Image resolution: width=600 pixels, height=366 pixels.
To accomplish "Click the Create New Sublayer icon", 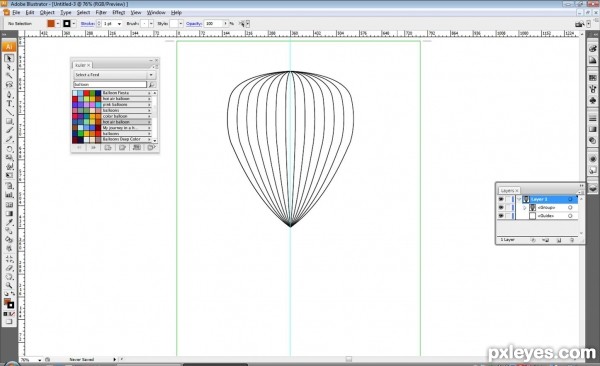I will pos(546,240).
